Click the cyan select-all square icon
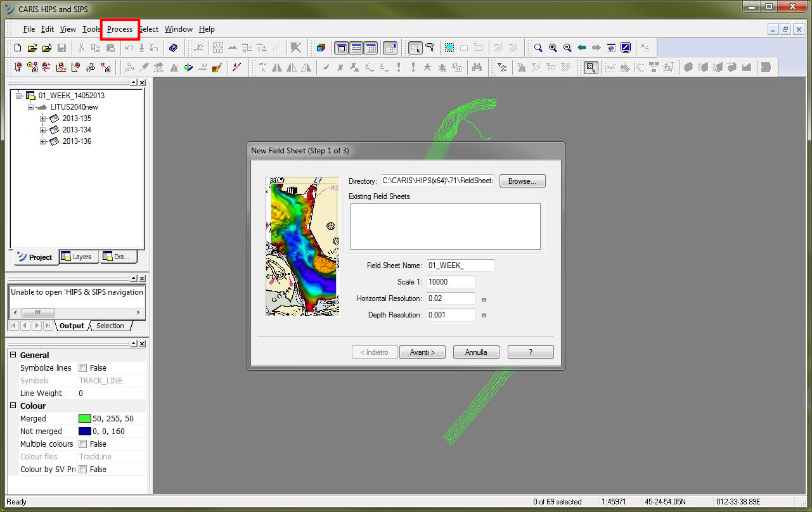The image size is (812, 512). click(x=449, y=48)
